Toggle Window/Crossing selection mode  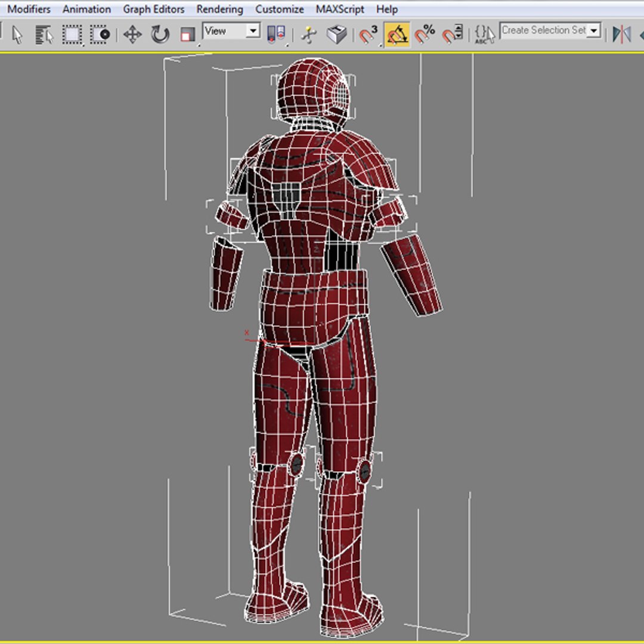click(100, 35)
